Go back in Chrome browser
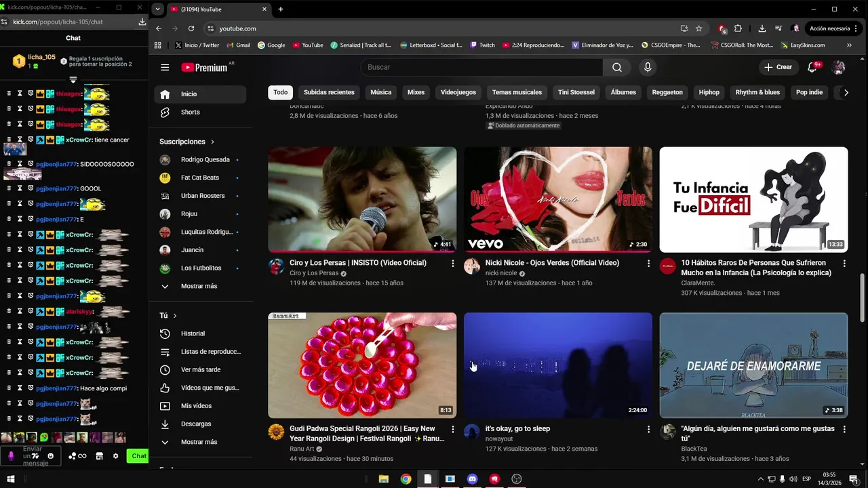The image size is (868, 488). pos(159,28)
